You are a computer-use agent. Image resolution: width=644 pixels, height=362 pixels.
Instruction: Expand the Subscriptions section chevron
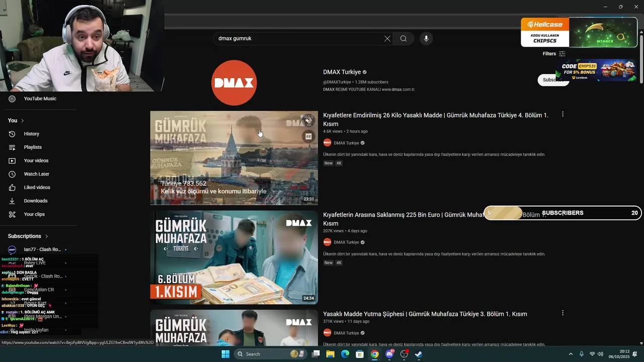click(x=47, y=236)
